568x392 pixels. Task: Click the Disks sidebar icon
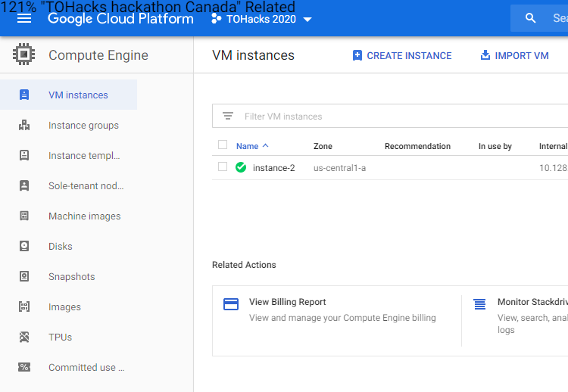pos(24,247)
